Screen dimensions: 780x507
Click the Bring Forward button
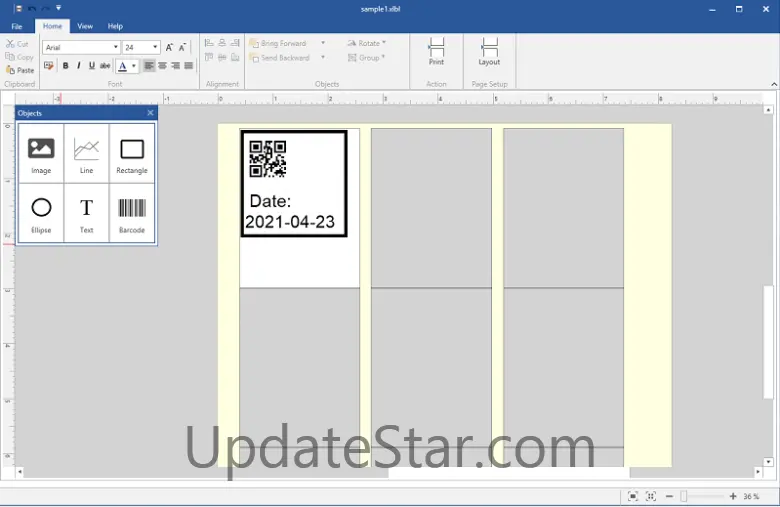pyautogui.click(x=279, y=43)
